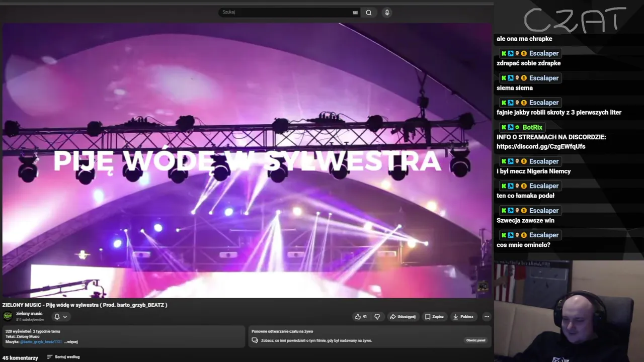Click the streamer webcam thumbnail
This screenshot has width=644, height=362.
coord(569,311)
